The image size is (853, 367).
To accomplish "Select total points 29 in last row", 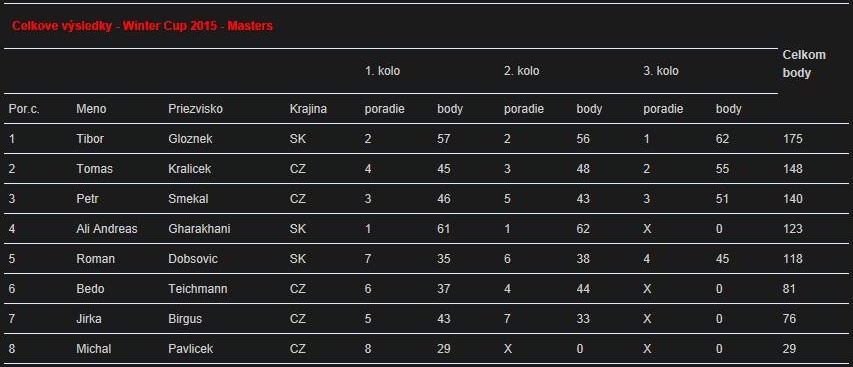I will [789, 349].
